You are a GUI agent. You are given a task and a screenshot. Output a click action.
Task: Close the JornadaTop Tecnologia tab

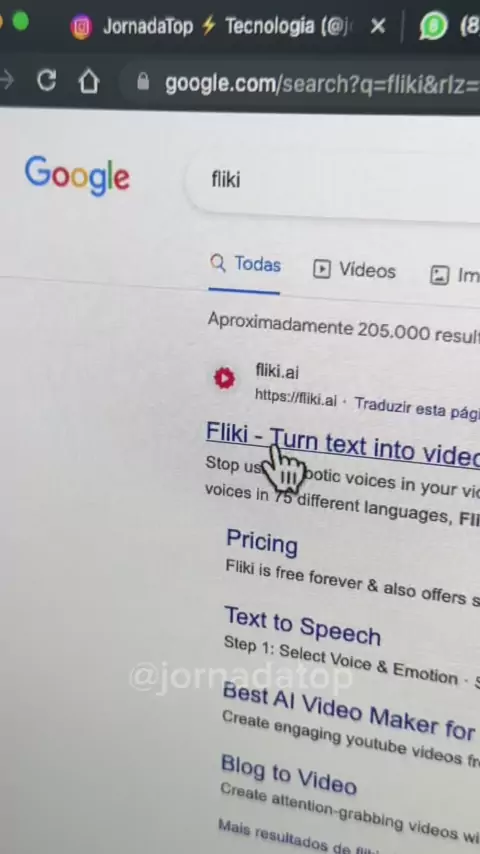coord(378,26)
